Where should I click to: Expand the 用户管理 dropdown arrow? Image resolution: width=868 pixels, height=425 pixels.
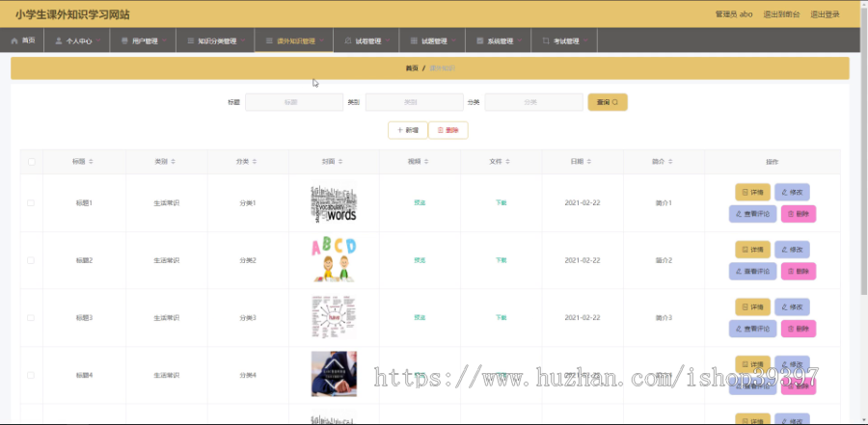[x=164, y=40]
